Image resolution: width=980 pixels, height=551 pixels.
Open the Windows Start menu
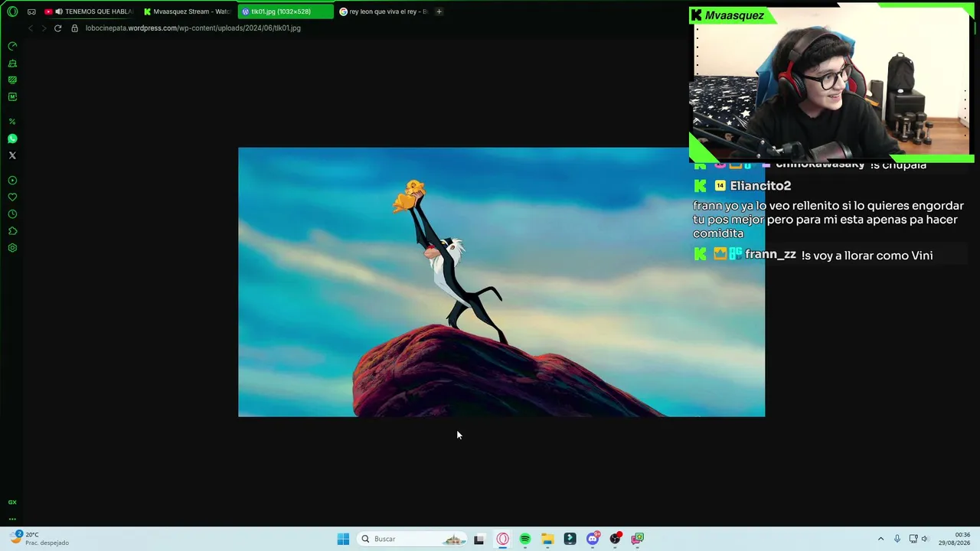coord(343,539)
